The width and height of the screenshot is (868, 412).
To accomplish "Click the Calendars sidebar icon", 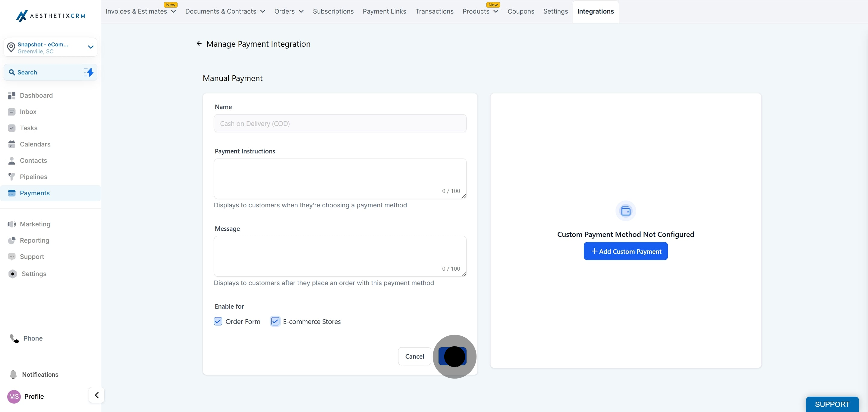I will point(12,144).
